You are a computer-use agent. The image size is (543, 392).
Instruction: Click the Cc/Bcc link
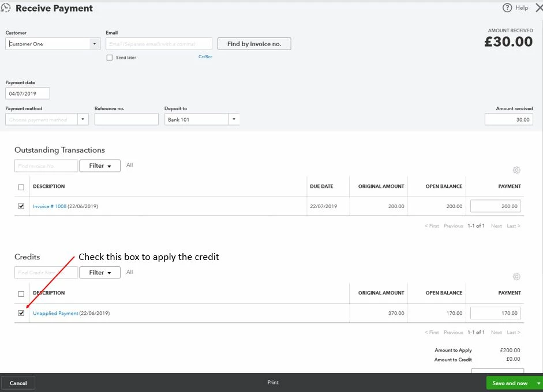pos(205,56)
